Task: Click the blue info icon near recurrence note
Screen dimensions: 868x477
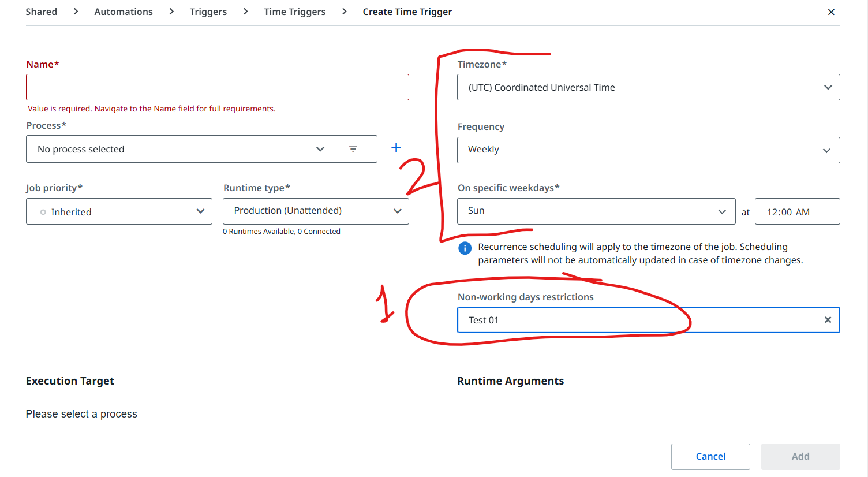Action: click(465, 248)
